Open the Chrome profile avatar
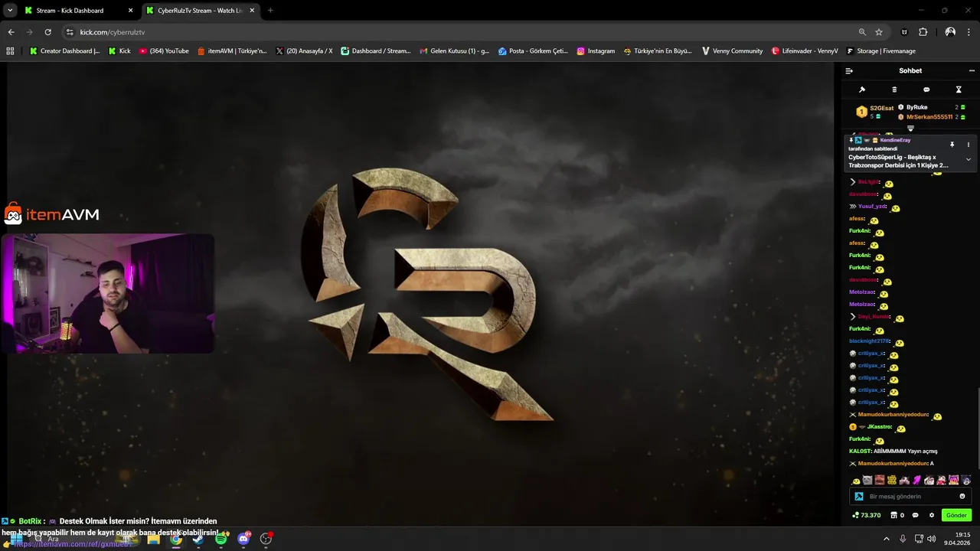The width and height of the screenshot is (980, 551). coord(950,32)
